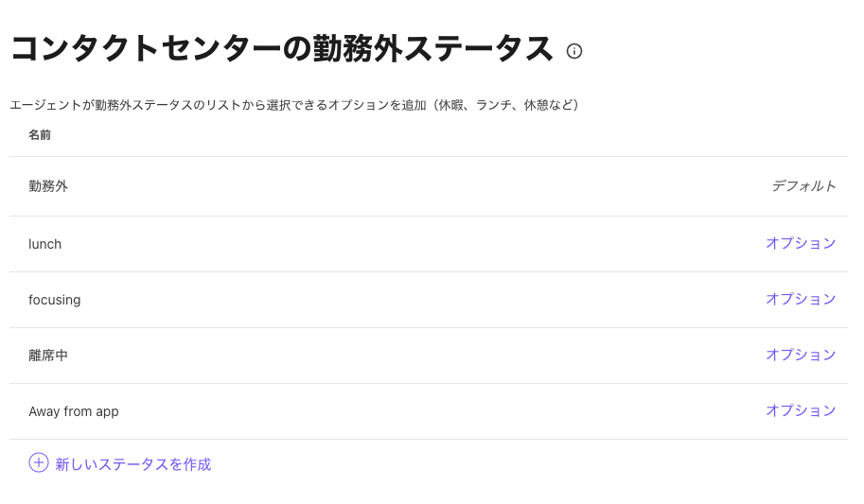The image size is (864, 504).
Task: Select the focusing status name
Action: [55, 300]
